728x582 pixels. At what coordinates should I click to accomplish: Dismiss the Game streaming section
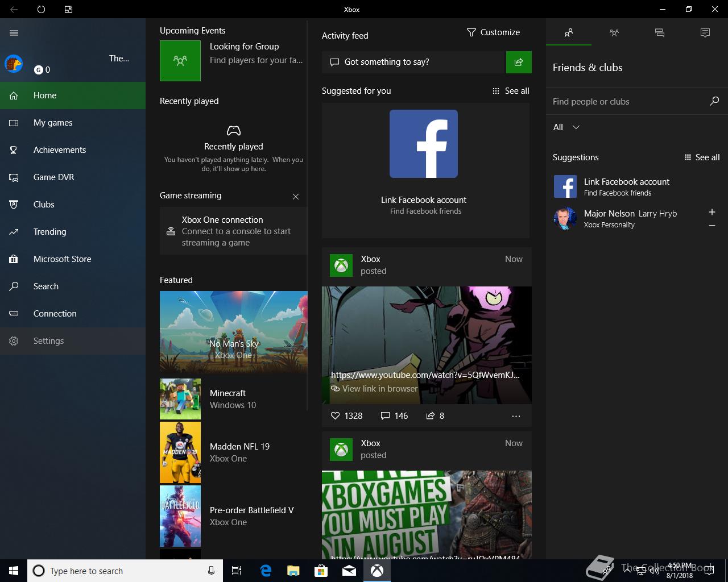tap(296, 197)
